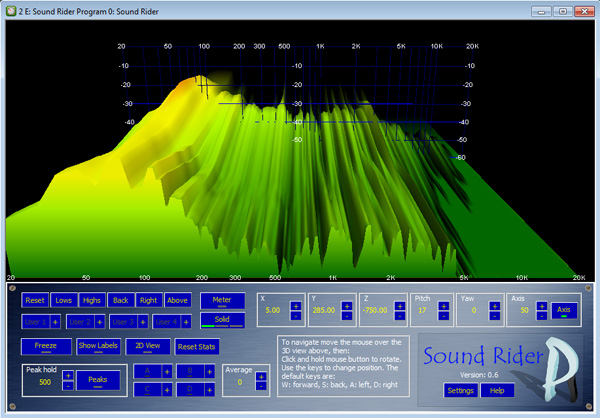Screen dimensions: 600x418
Task: Store snapshot with D plus button
Action: coord(210,390)
